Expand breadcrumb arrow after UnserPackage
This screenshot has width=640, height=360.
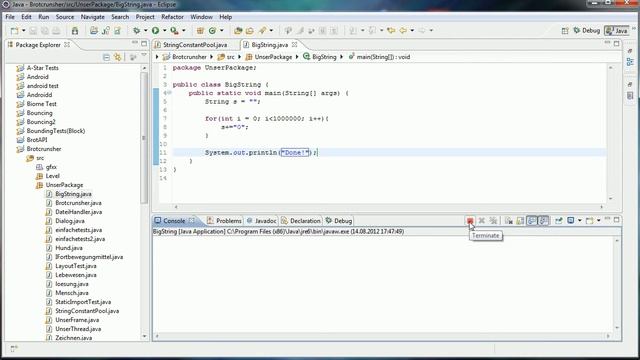297,57
